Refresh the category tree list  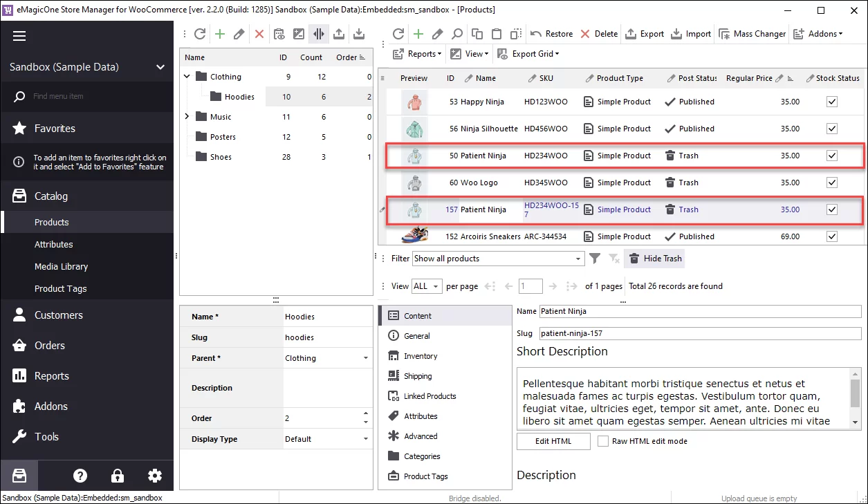200,34
